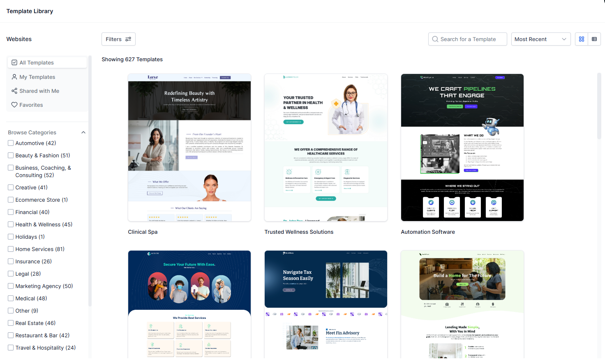
Task: Open the Clinical Spa template link
Action: tap(143, 232)
